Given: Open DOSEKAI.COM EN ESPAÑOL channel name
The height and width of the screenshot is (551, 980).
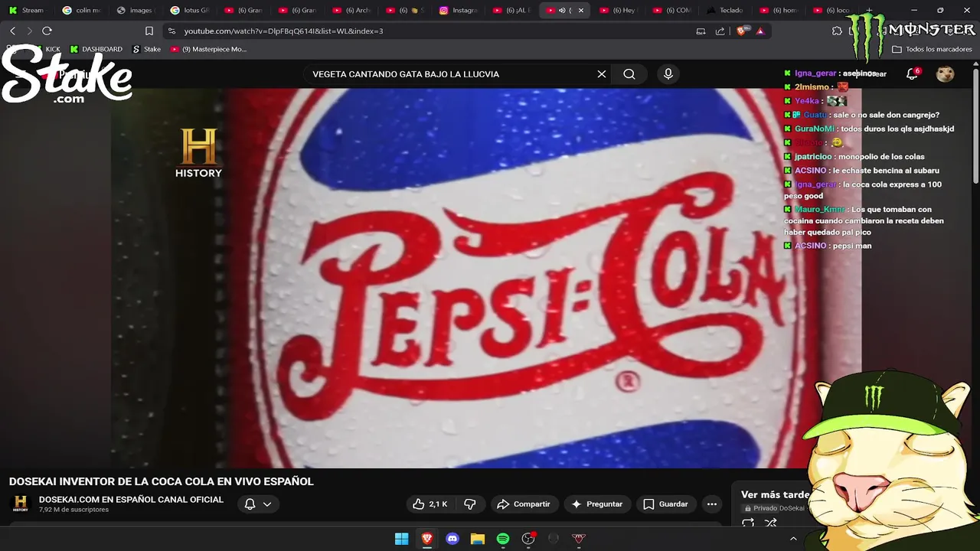Looking at the screenshot, I should pos(131,500).
